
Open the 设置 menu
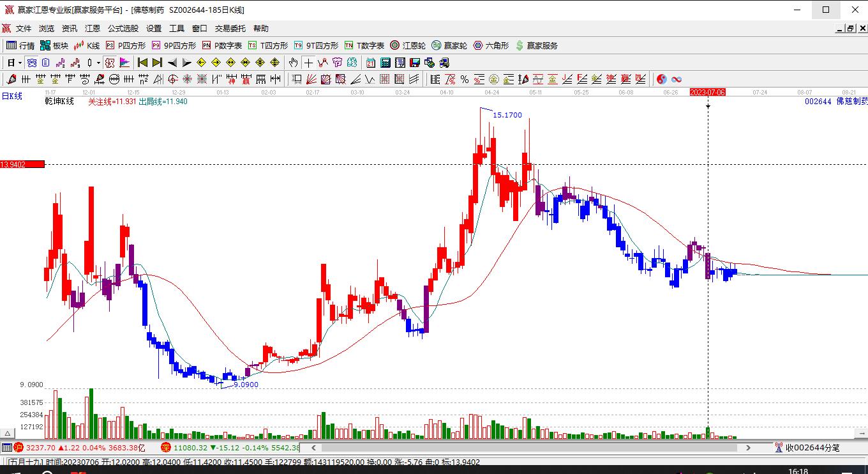[154, 28]
